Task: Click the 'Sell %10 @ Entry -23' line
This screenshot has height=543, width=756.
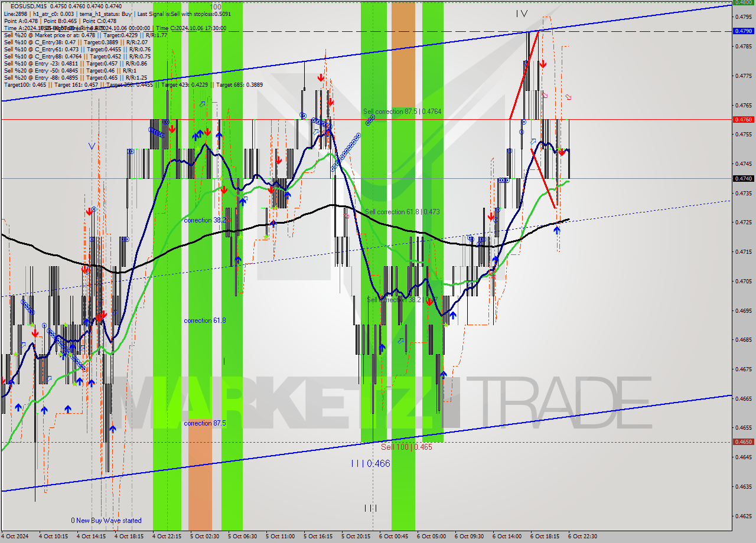Action: pyautogui.click(x=76, y=63)
